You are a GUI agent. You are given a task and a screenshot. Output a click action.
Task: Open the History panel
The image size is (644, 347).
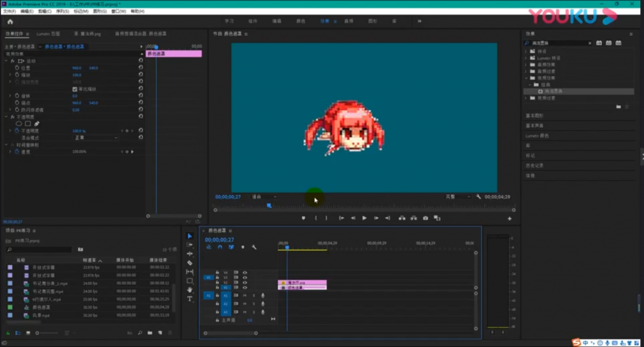[x=535, y=165]
